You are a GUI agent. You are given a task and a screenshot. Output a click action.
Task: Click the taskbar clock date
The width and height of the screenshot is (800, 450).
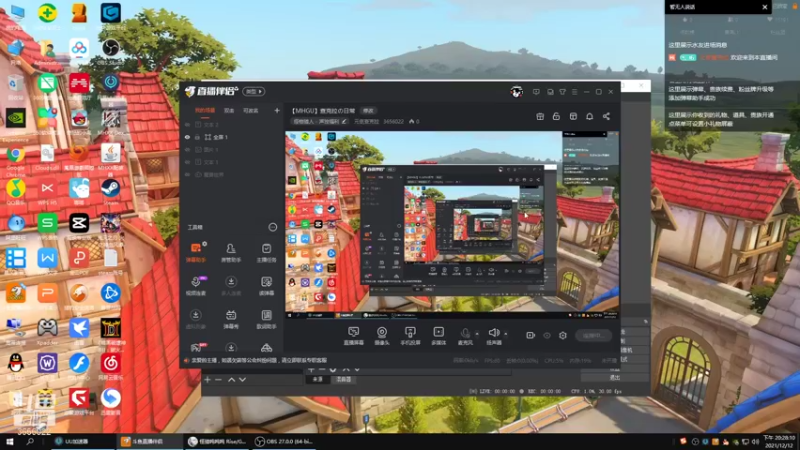pyautogui.click(x=780, y=441)
